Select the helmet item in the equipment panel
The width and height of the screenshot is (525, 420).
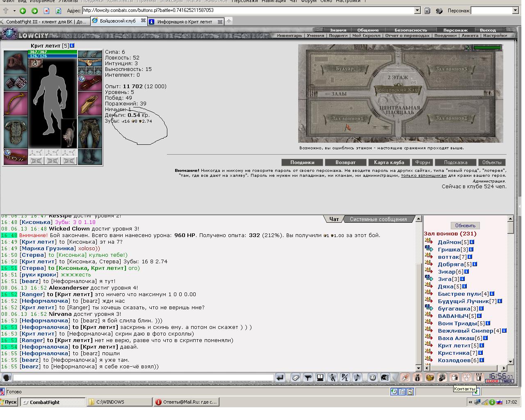pyautogui.click(x=16, y=62)
